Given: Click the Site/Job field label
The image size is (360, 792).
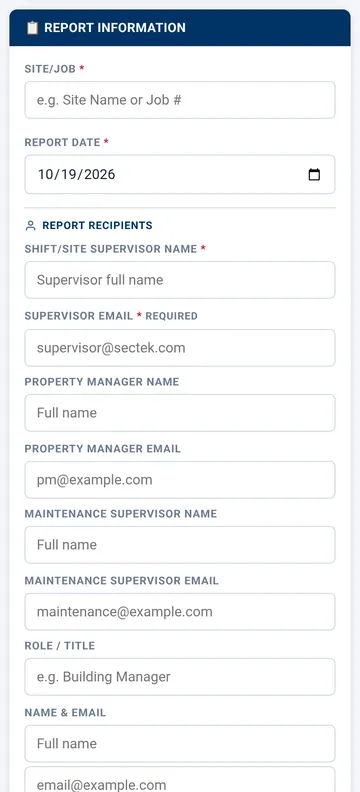Looking at the screenshot, I should [50, 69].
